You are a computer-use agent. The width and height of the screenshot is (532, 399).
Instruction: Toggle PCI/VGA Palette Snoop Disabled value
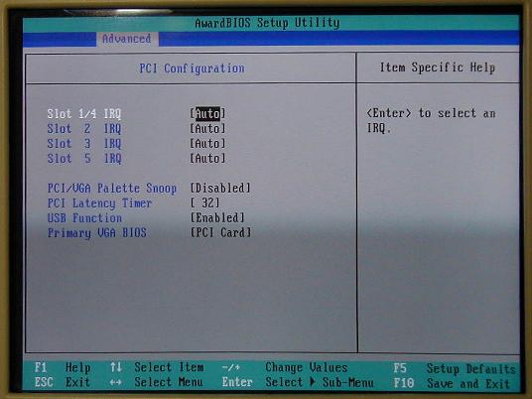(220, 188)
